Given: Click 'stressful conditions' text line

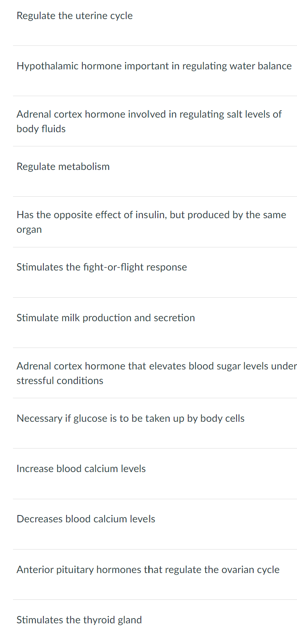Looking at the screenshot, I should click(x=60, y=381).
